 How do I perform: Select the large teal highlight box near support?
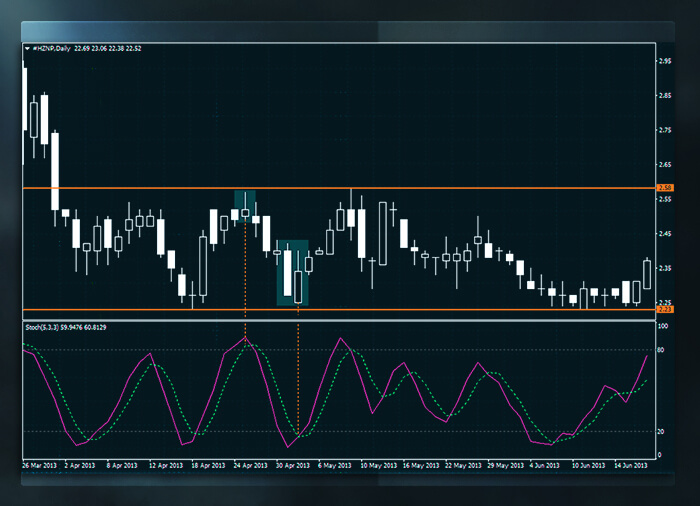point(292,272)
